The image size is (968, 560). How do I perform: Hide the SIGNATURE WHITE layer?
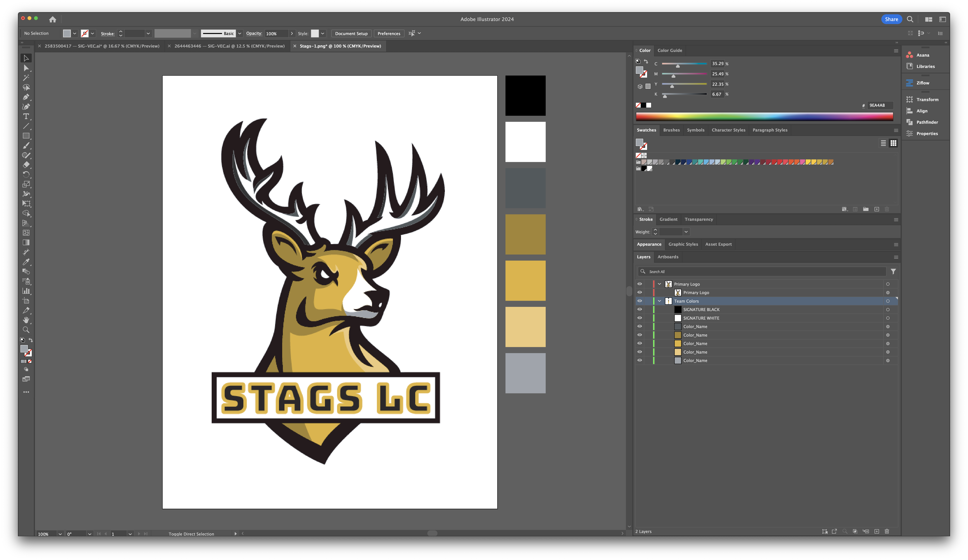tap(640, 318)
